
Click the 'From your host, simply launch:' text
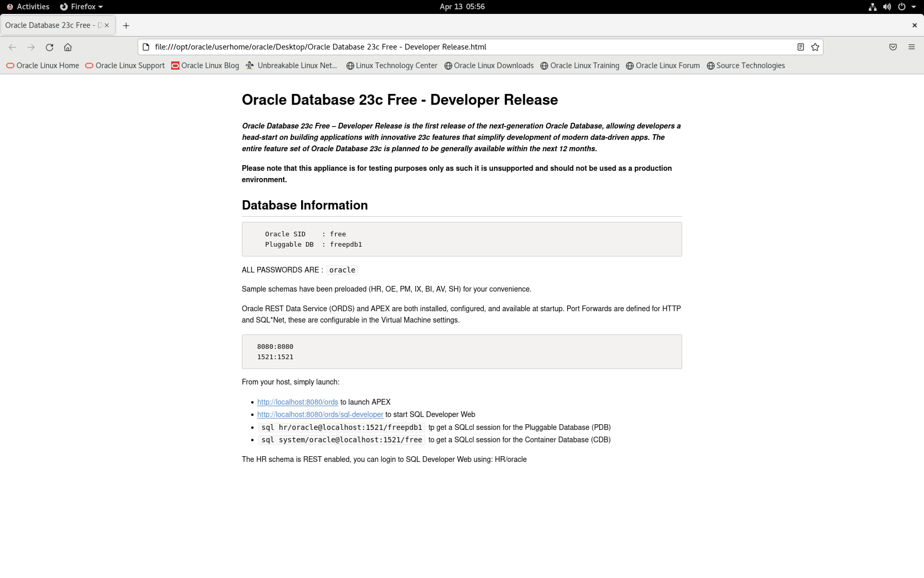click(x=291, y=382)
